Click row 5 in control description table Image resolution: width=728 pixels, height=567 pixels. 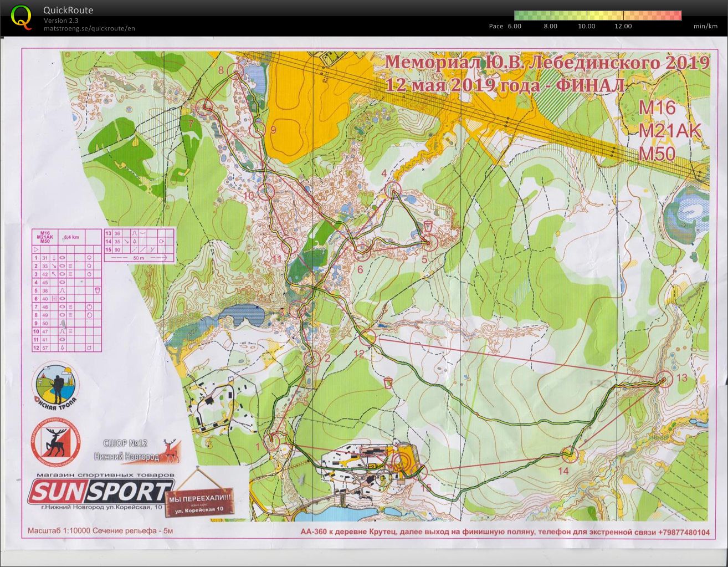[x=66, y=290]
